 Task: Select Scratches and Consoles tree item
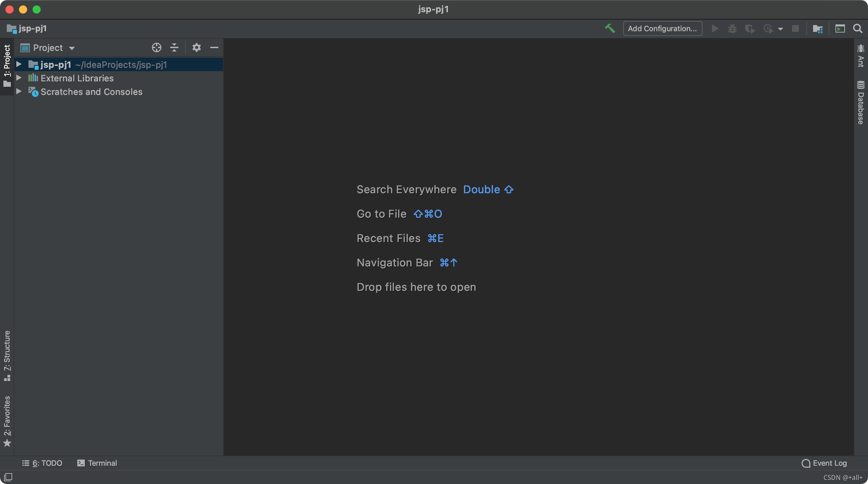[91, 92]
